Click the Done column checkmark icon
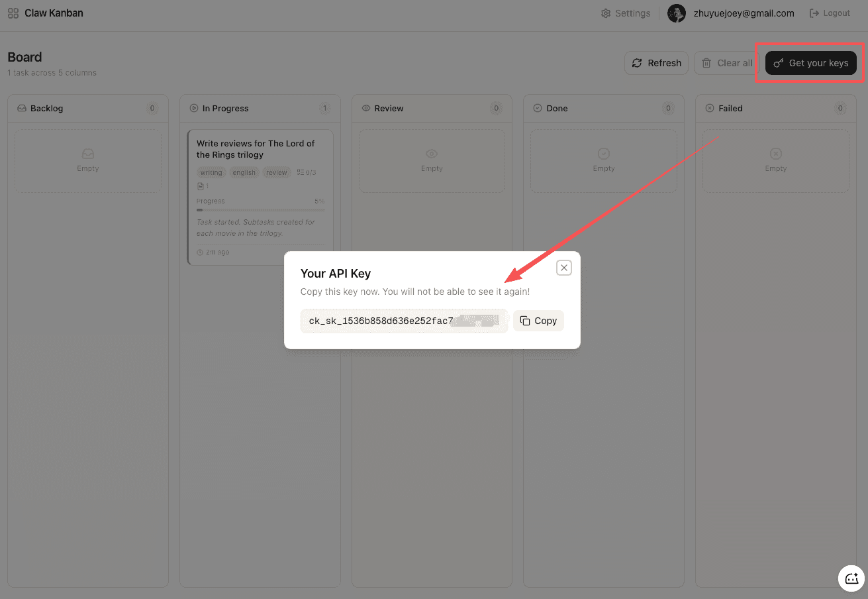The width and height of the screenshot is (868, 599). pyautogui.click(x=538, y=108)
